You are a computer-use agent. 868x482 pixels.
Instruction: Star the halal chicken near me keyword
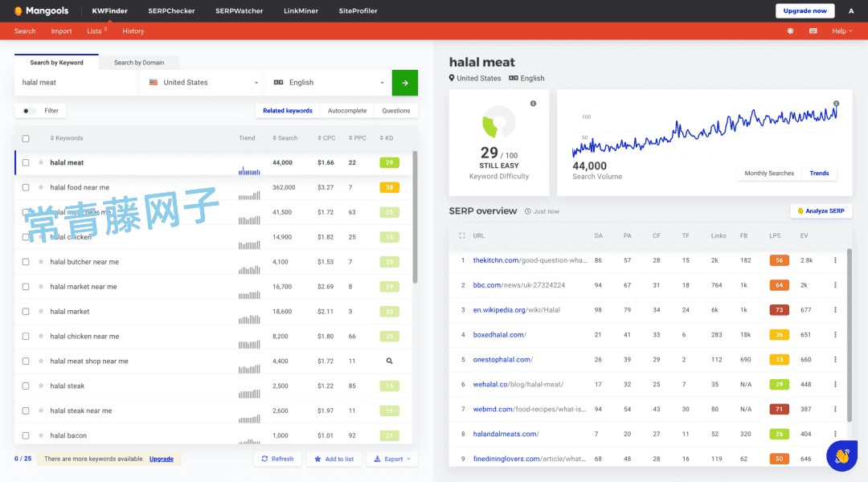click(41, 337)
